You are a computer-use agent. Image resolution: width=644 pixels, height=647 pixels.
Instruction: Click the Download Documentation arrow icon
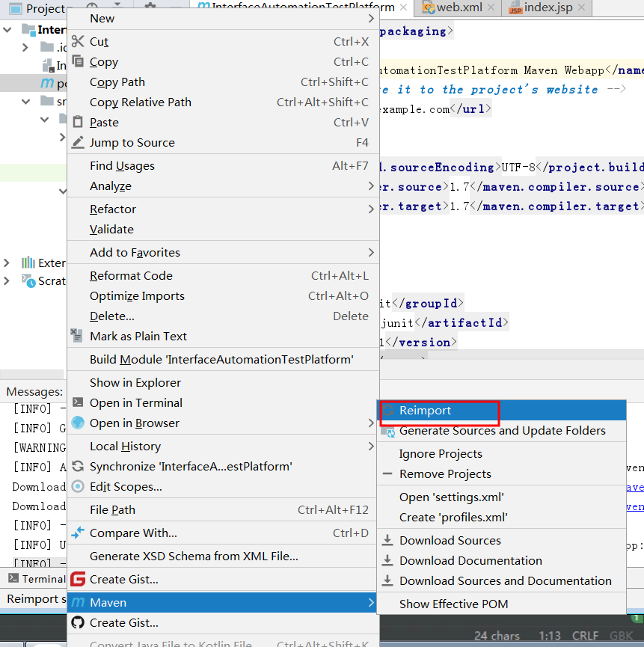[387, 560]
